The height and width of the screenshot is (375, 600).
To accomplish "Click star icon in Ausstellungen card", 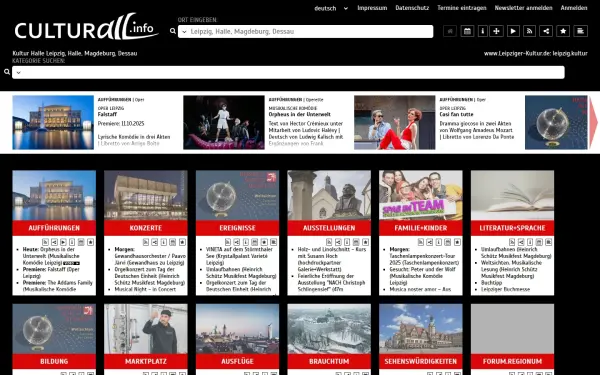I will (x=365, y=242).
